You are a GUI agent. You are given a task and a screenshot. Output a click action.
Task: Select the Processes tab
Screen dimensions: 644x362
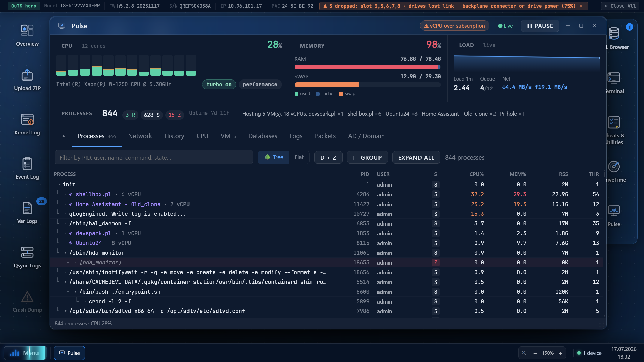coord(97,136)
